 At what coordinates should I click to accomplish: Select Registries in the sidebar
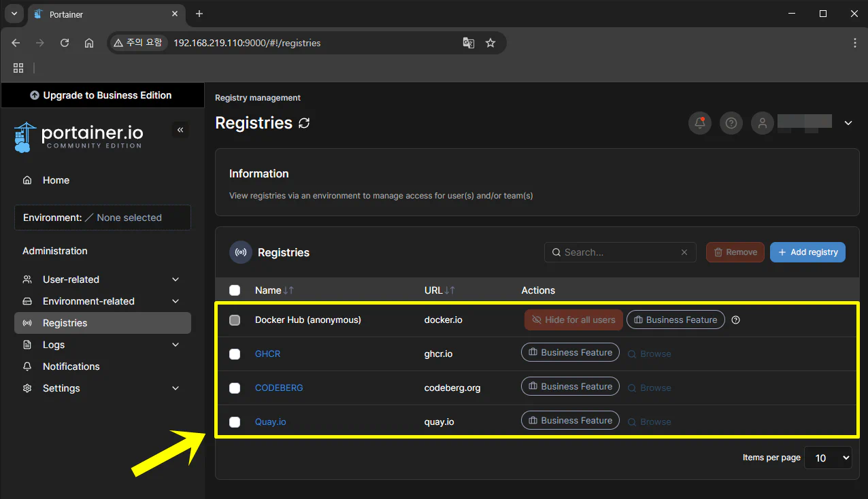click(x=102, y=323)
